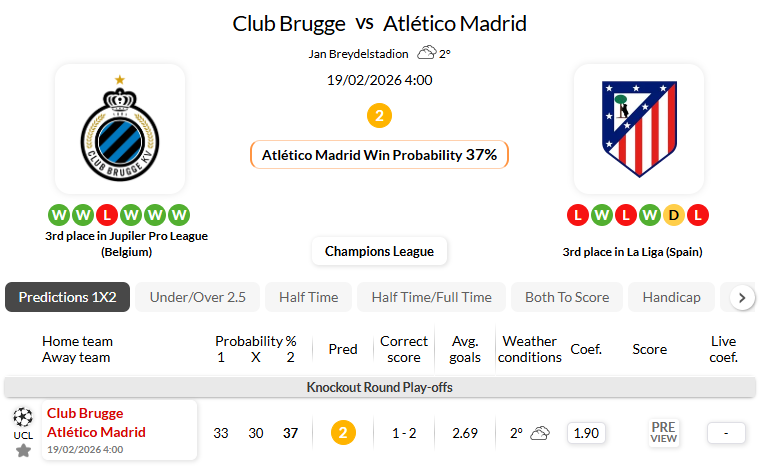763x468 pixels.
Task: Click the Club Brugge crest logo
Action: coord(120,128)
